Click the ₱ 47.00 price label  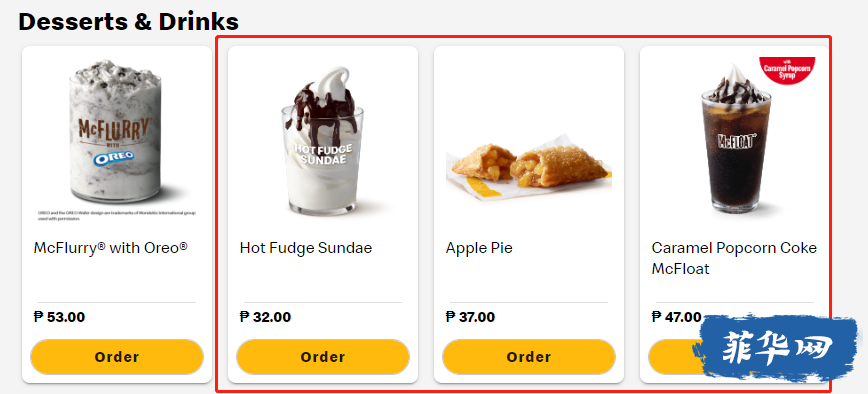click(x=676, y=317)
